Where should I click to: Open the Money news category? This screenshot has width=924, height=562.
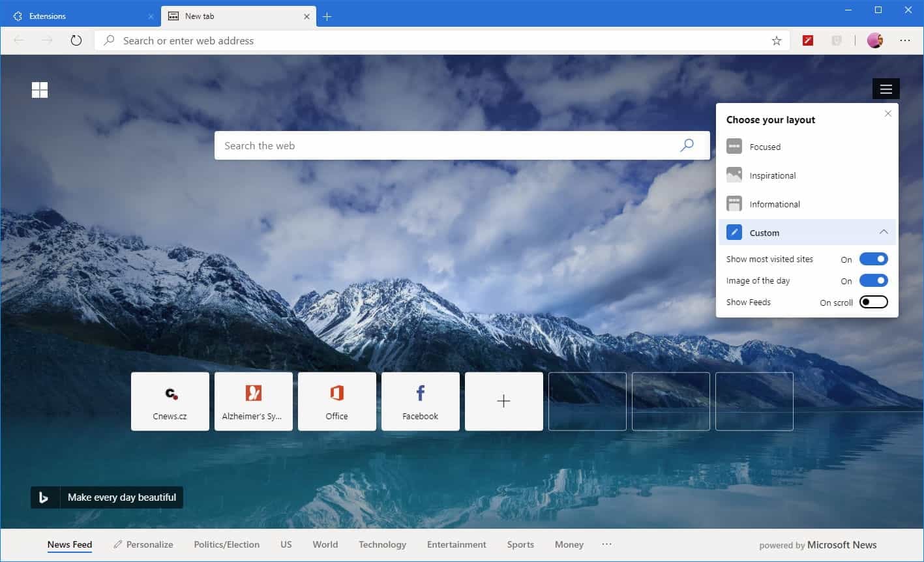click(569, 544)
